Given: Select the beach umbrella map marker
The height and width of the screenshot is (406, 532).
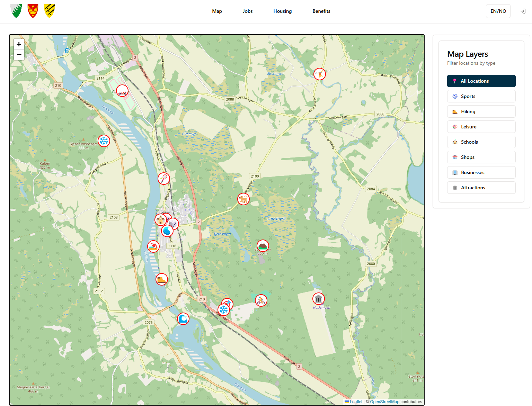Looking at the screenshot, I should (x=153, y=246).
